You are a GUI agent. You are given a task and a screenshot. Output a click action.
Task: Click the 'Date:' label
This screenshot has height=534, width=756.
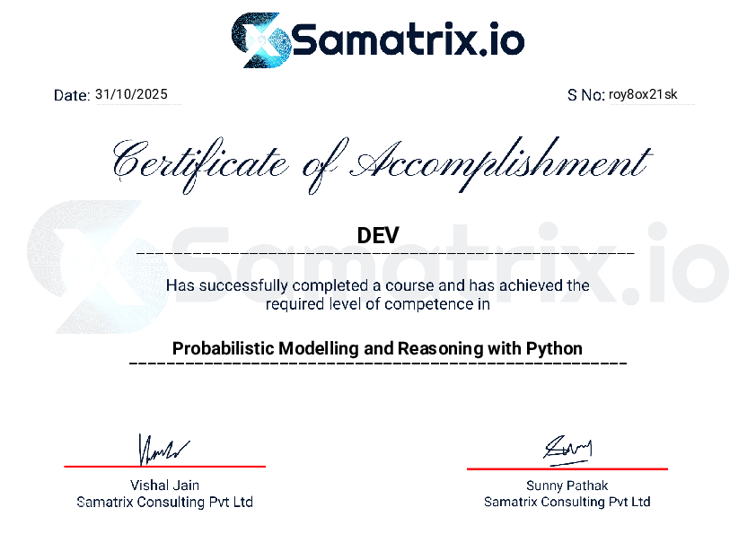click(72, 95)
